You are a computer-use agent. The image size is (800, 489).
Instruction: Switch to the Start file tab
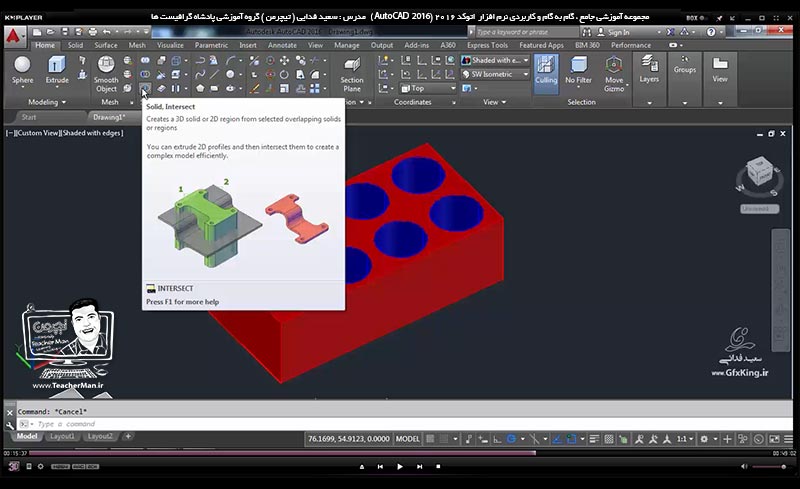(29, 117)
